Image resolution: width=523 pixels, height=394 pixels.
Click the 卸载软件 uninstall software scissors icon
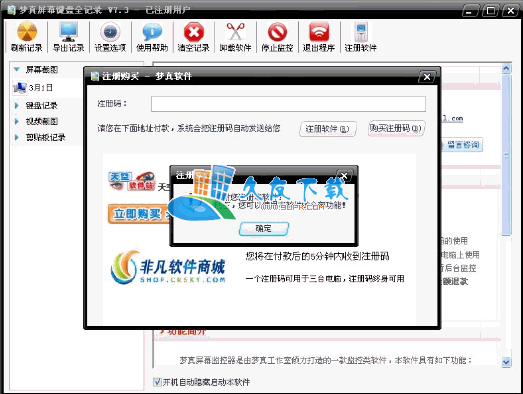click(235, 37)
